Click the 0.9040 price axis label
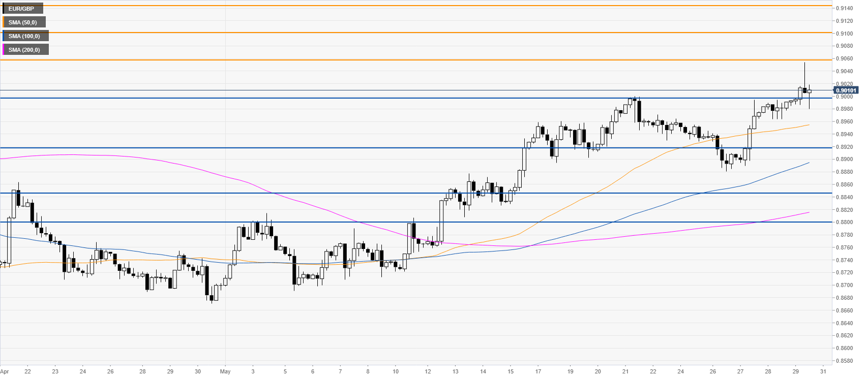The image size is (868, 378). coord(846,72)
